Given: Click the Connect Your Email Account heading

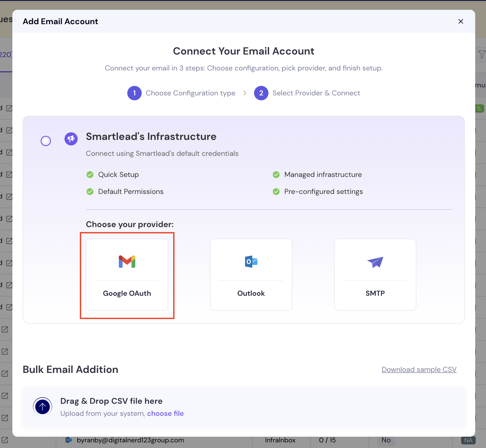Looking at the screenshot, I should pyautogui.click(x=244, y=51).
